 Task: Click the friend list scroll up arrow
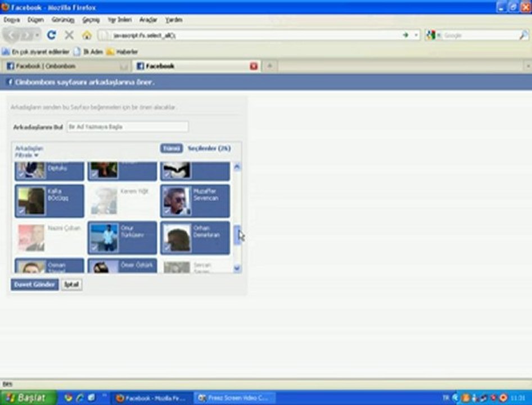(237, 166)
